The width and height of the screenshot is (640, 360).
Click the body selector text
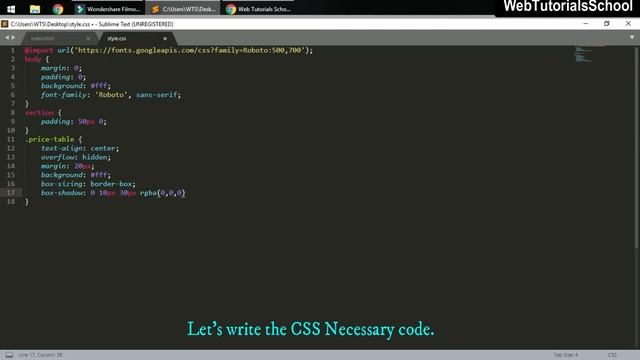click(33, 59)
